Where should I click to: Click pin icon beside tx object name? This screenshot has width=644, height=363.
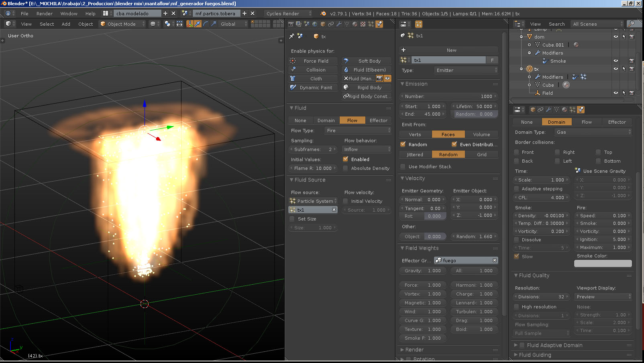point(292,36)
